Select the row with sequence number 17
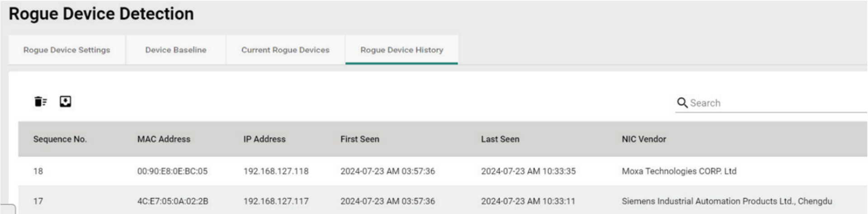Image resolution: width=868 pixels, height=214 pixels. pyautogui.click(x=443, y=200)
